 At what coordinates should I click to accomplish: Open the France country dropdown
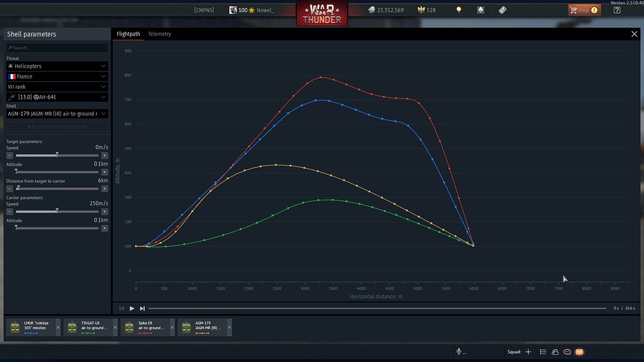(x=57, y=77)
